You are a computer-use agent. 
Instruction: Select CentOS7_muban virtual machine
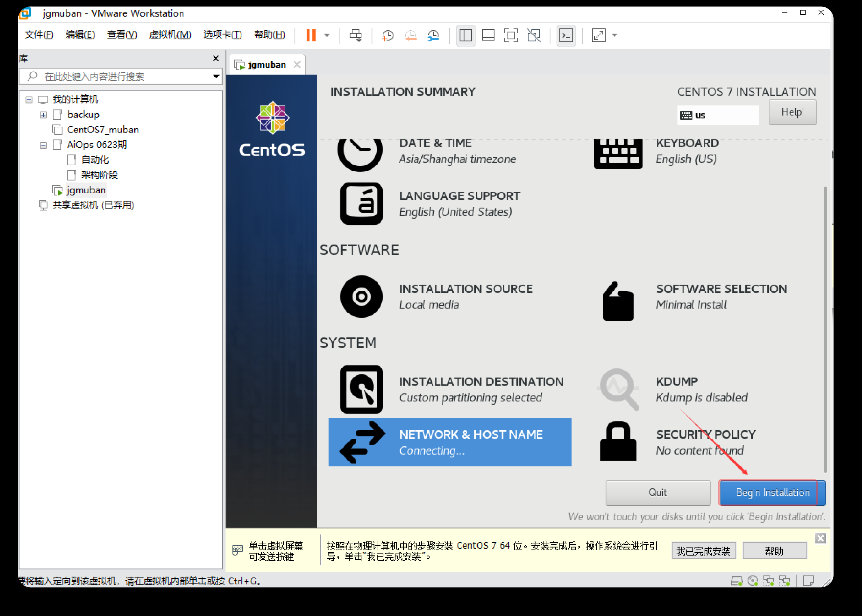point(103,130)
